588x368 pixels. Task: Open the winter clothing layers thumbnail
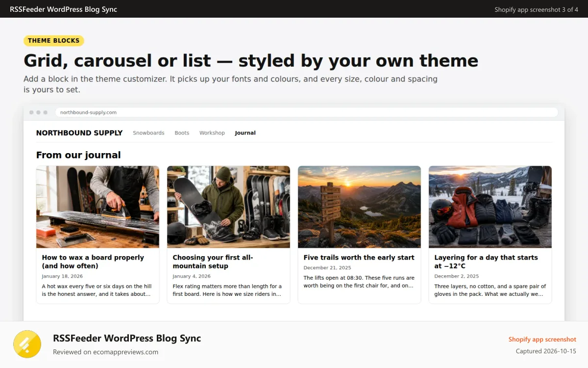(x=490, y=207)
